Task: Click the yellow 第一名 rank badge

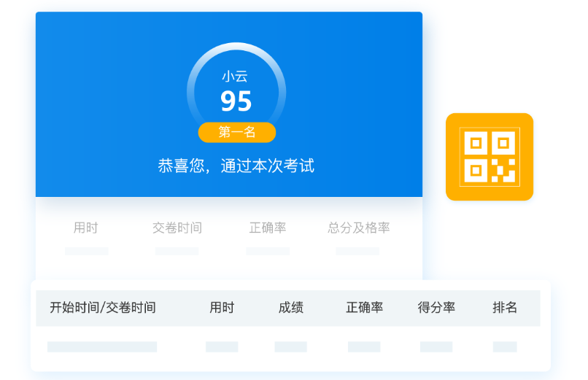Action: [x=237, y=132]
